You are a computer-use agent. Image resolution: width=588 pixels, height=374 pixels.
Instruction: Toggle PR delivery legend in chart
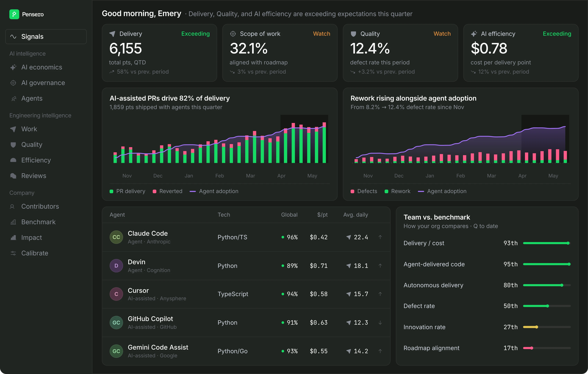[127, 191]
